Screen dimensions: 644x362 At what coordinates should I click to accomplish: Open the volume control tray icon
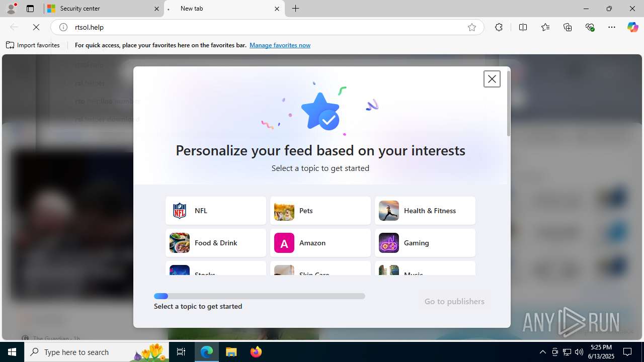pos(579,352)
